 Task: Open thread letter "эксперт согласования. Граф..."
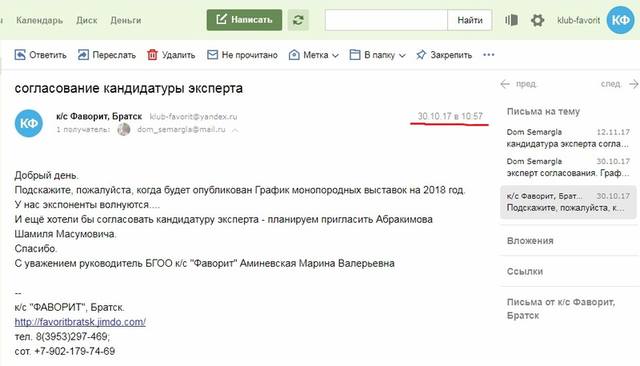[568, 167]
